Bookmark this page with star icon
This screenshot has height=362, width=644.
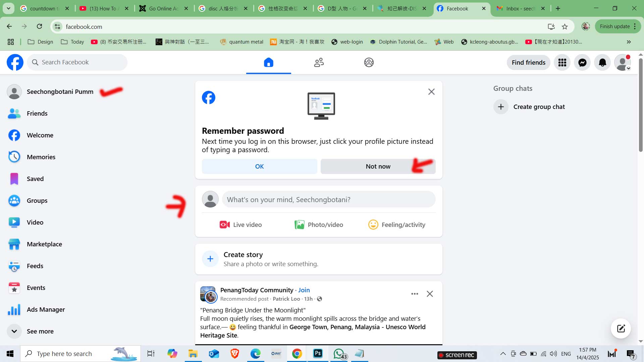(x=565, y=26)
